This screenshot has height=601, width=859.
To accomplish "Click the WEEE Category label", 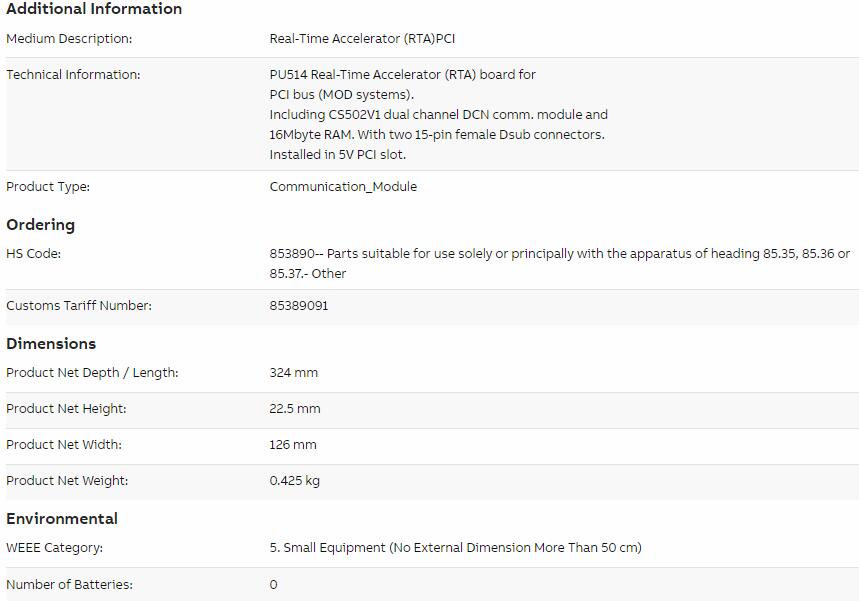I will click(54, 548).
